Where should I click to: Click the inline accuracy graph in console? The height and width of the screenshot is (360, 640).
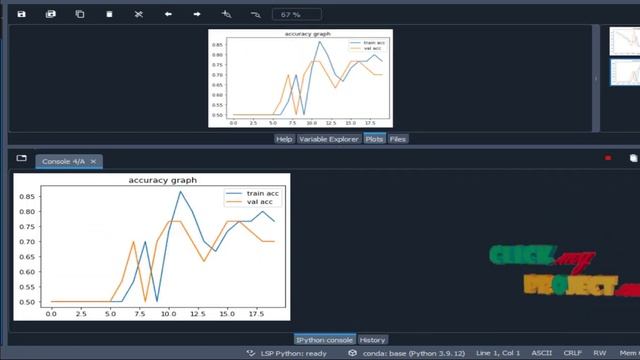pyautogui.click(x=152, y=247)
